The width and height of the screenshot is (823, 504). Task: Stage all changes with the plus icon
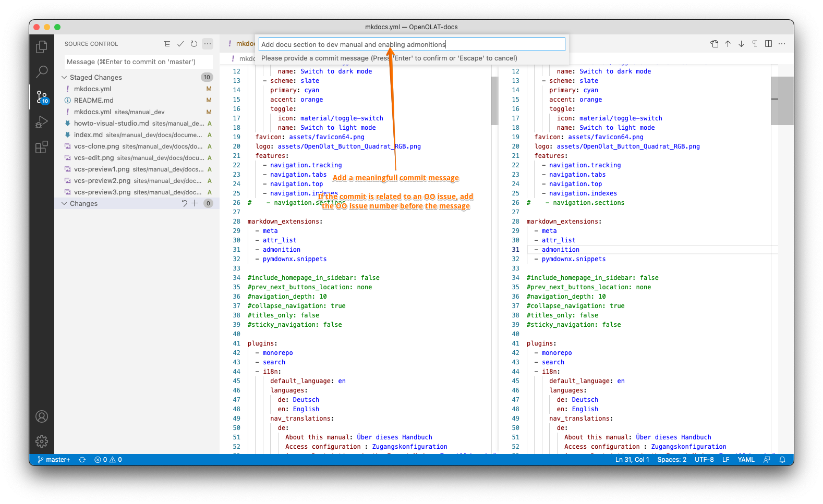[195, 203]
